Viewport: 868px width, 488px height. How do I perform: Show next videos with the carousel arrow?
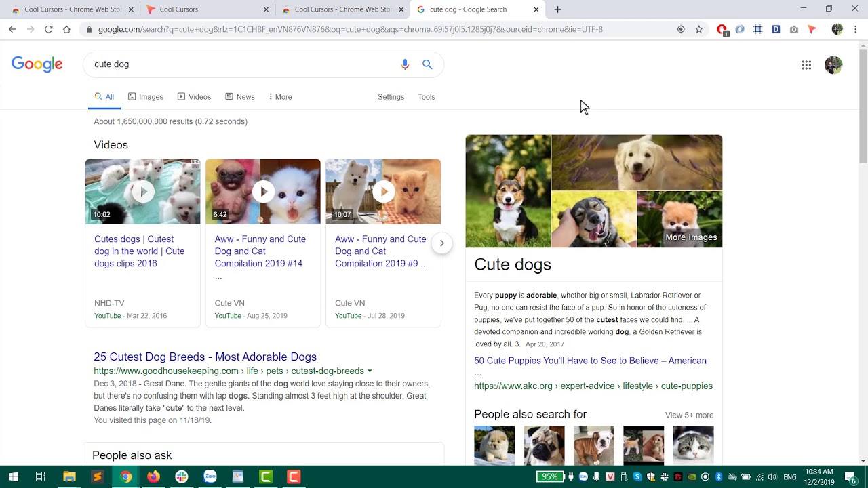[441, 243]
